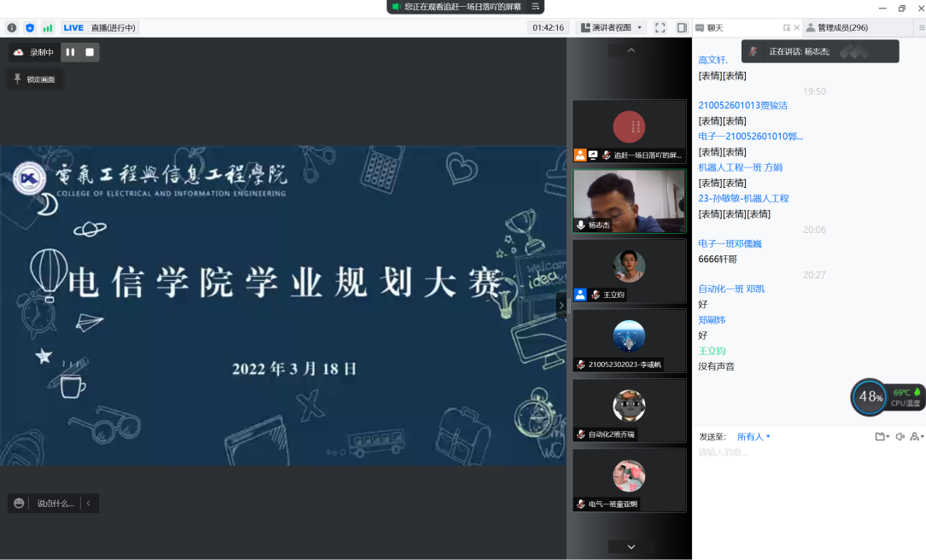Click the 请输入消息 message input field
Screen dimensions: 926x560
(x=803, y=452)
